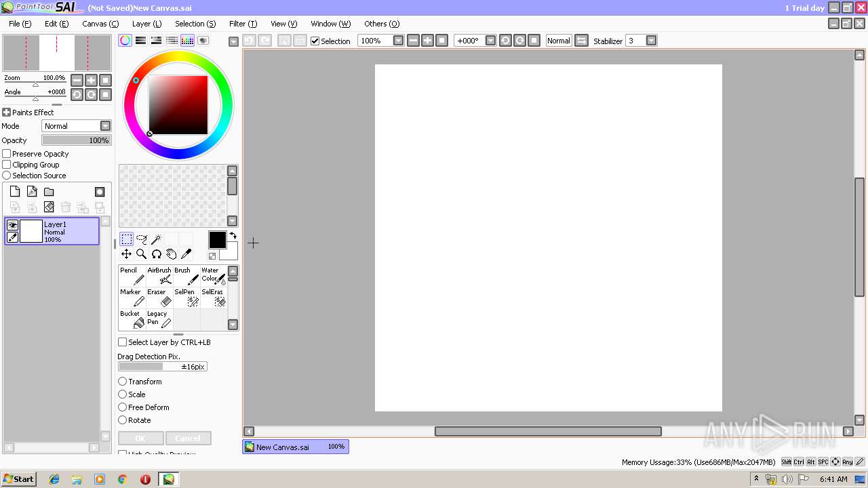Viewport: 868px width, 488px height.
Task: Choose the Marker tool
Action: point(132,298)
